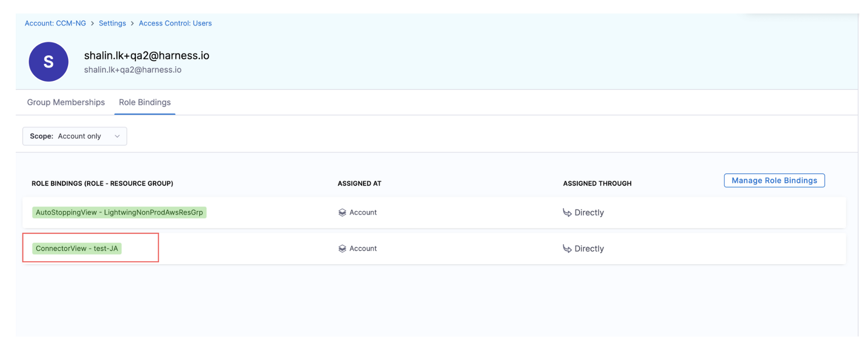
Task: Click the AutoStoppingView - LightwingNonProdAwsResGrp tag
Action: coord(119,213)
